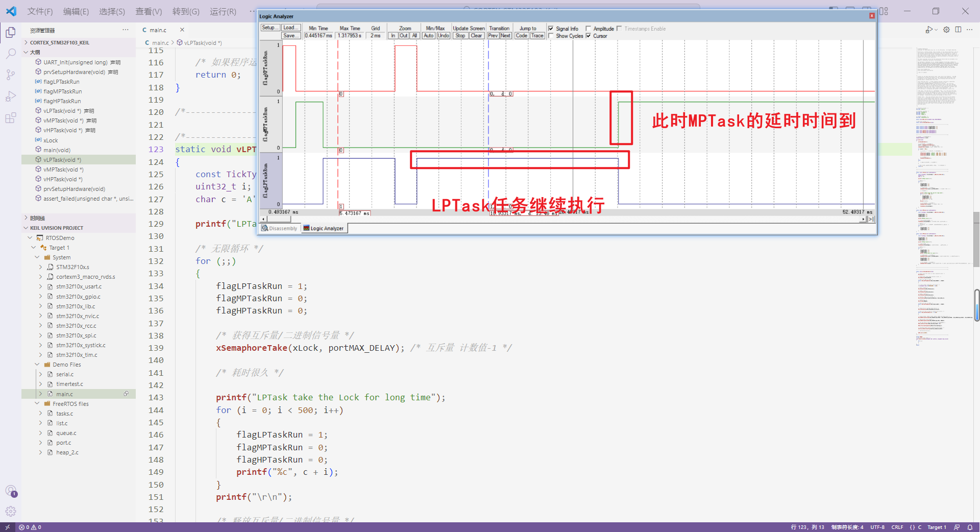The width and height of the screenshot is (980, 532).
Task: Click the feedback icon in status bar
Action: pyautogui.click(x=957, y=527)
